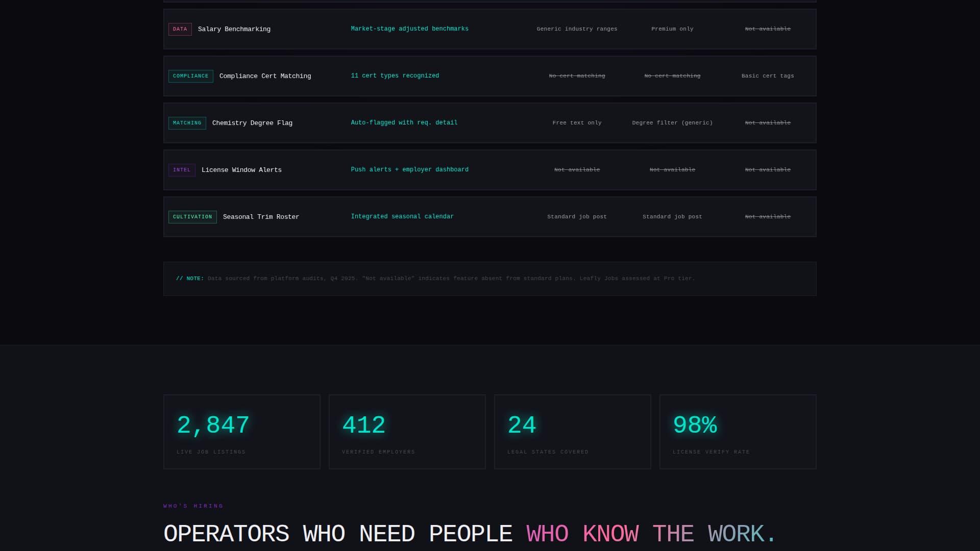Image resolution: width=980 pixels, height=551 pixels.
Task: Click the DATA category tag
Action: click(x=180, y=29)
